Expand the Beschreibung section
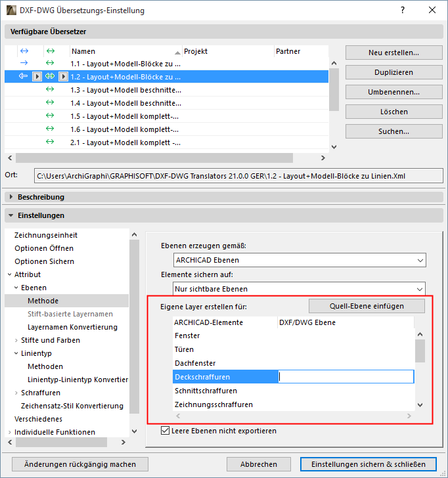448x478 pixels. tap(11, 197)
